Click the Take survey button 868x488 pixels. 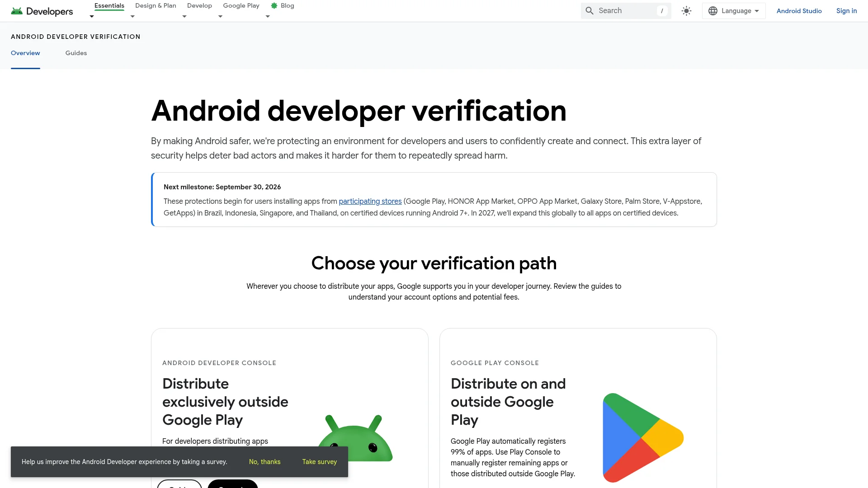click(x=320, y=462)
